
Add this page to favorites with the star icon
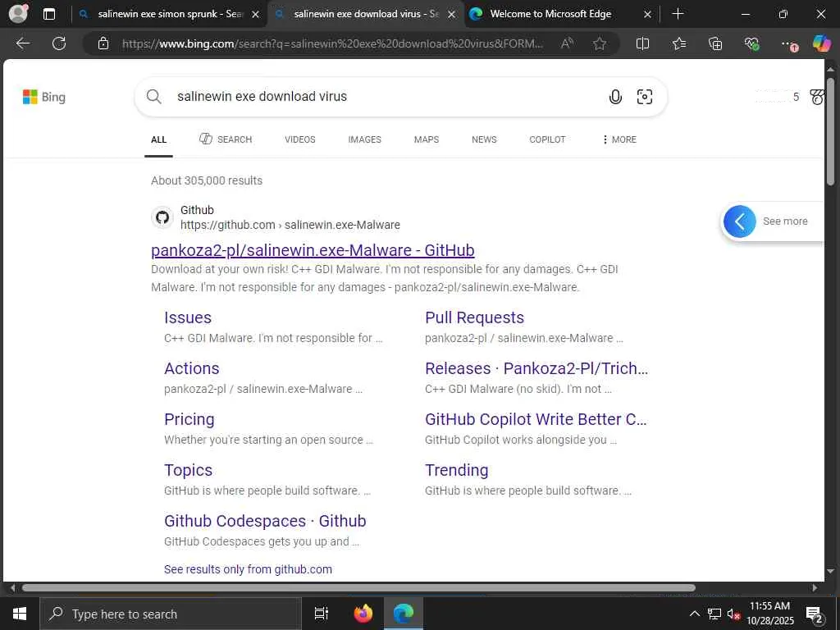(x=600, y=43)
